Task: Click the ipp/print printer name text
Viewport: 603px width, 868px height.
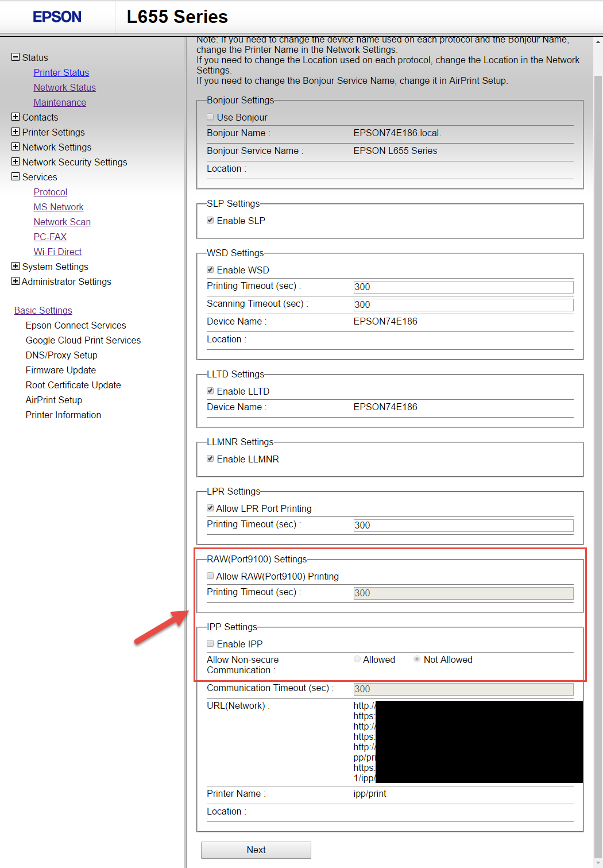Action: click(x=370, y=793)
